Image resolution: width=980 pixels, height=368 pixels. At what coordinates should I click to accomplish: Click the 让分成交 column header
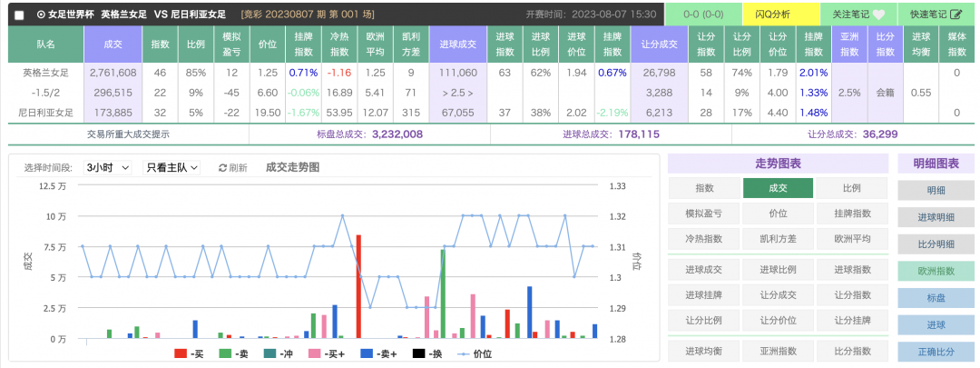pyautogui.click(x=660, y=45)
